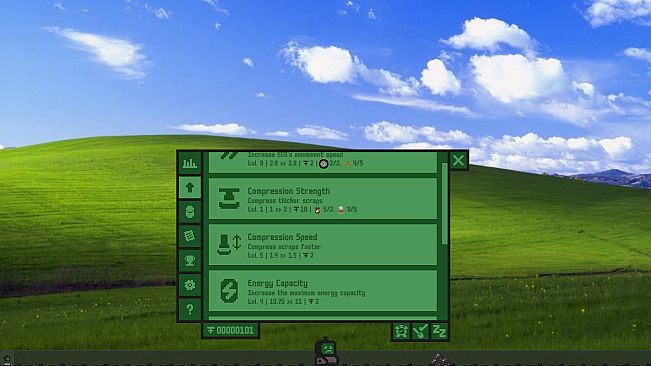Click the "Lvl 5" Compression Speed stats line

[x=281, y=255]
